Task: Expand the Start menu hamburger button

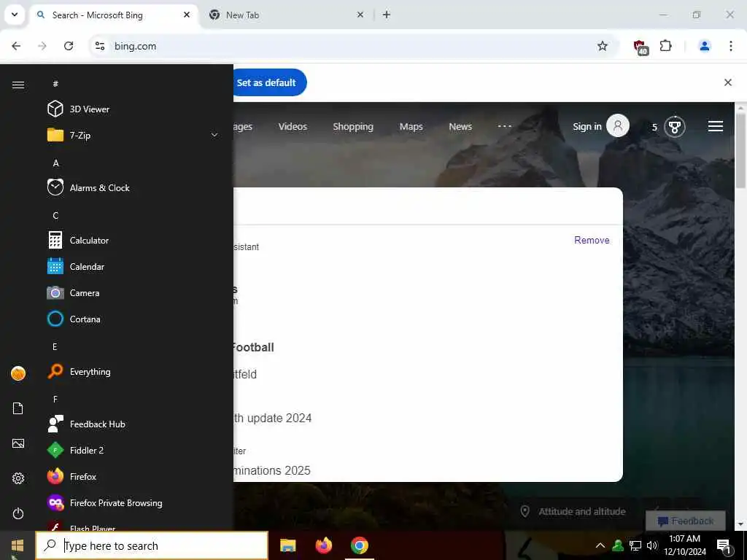Action: [x=18, y=85]
